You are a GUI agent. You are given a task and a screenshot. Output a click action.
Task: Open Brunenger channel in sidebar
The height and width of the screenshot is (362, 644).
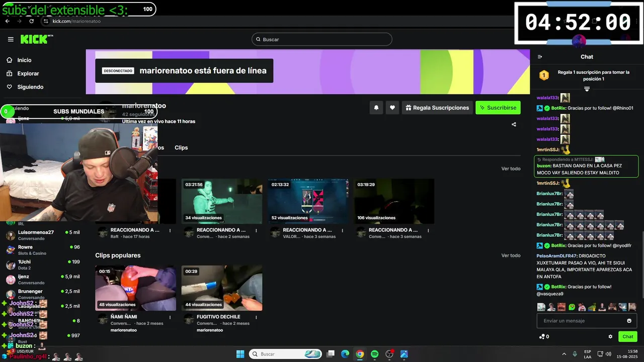click(x=43, y=294)
